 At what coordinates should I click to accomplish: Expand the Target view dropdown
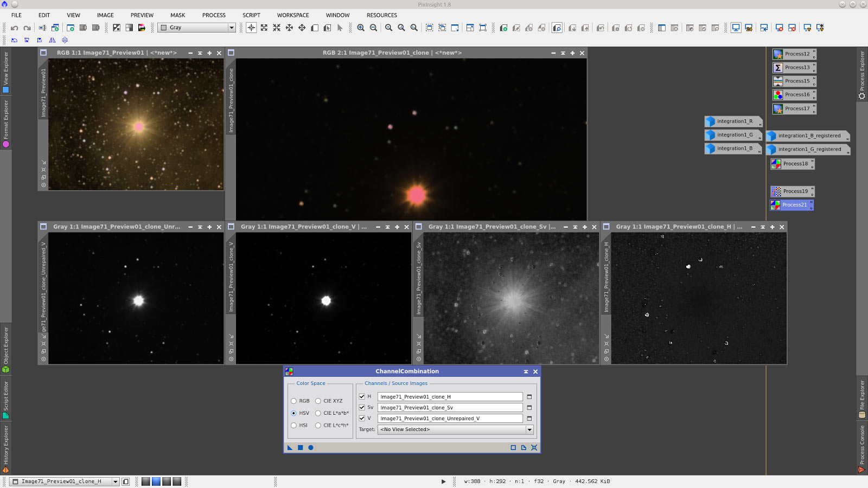529,429
